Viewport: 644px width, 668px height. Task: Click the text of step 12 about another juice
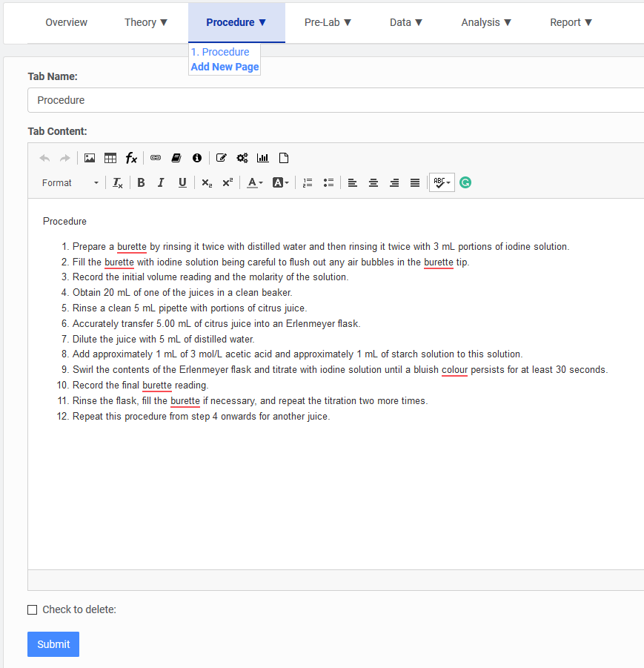click(201, 416)
